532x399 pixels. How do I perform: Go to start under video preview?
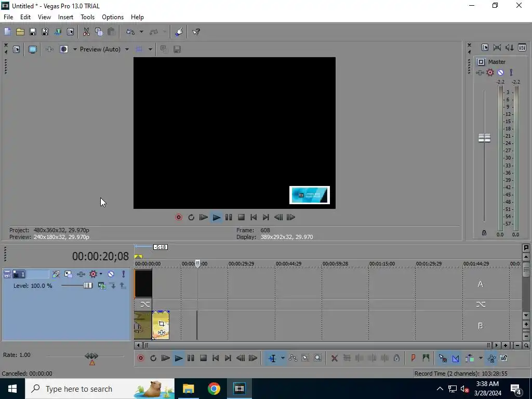tap(254, 217)
